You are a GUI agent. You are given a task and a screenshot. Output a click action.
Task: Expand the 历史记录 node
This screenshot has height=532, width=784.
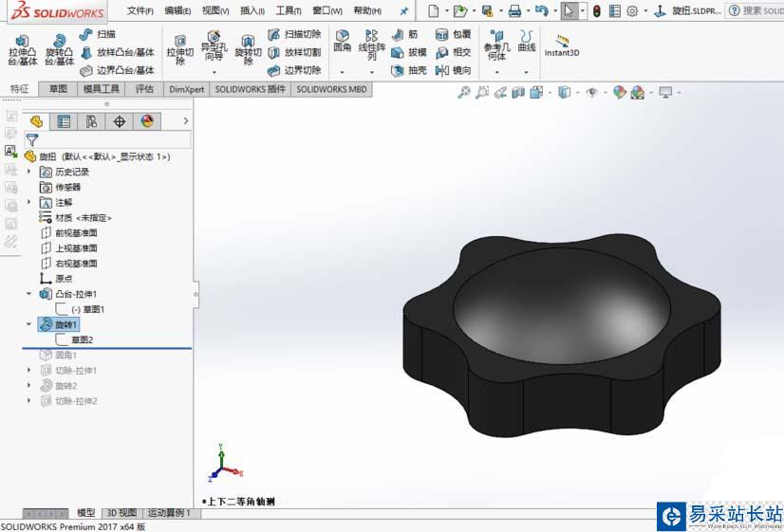pos(28,172)
